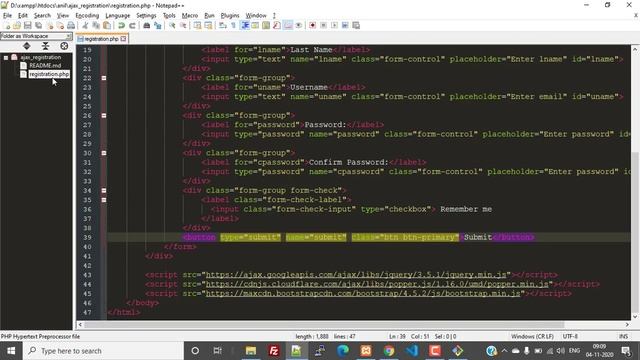Click the Copy toolbar icon
The width and height of the screenshot is (640, 360).
pos(96,25)
